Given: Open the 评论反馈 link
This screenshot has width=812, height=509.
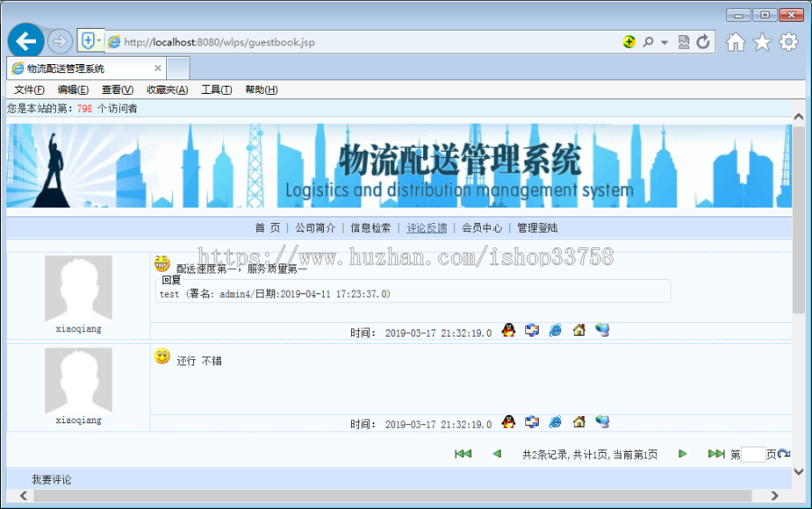Looking at the screenshot, I should point(427,227).
